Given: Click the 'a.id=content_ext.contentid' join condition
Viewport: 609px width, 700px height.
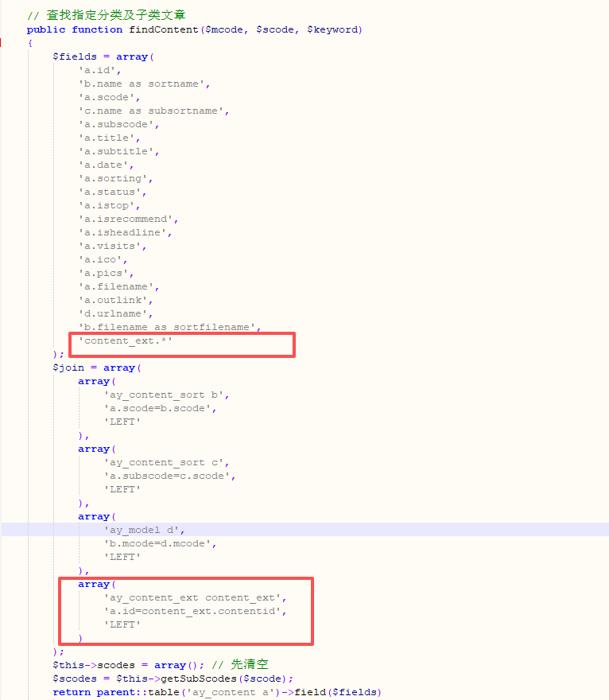Looking at the screenshot, I should point(194,611).
